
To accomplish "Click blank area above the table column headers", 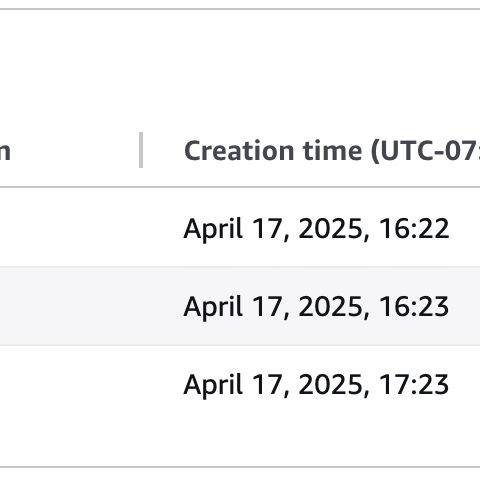I will [240, 67].
